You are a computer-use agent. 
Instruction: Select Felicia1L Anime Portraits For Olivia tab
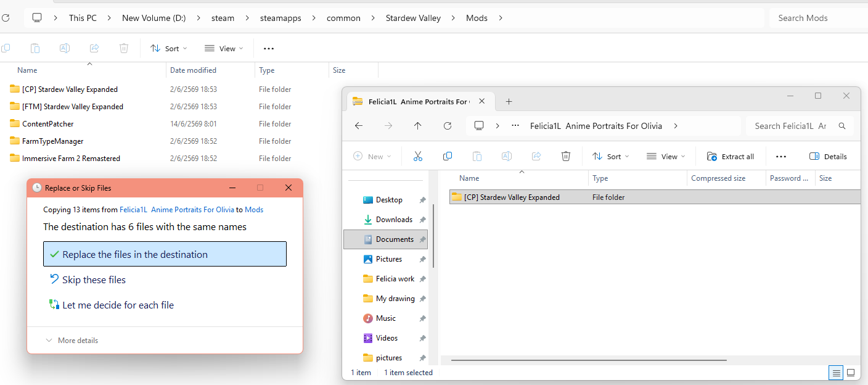coord(420,101)
